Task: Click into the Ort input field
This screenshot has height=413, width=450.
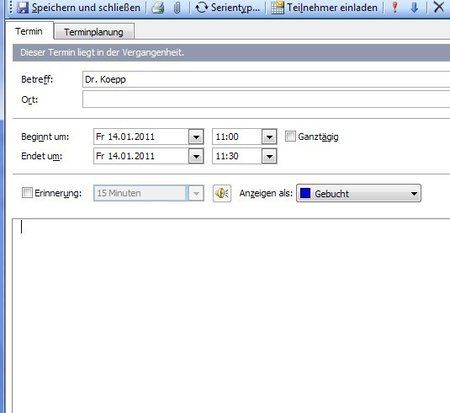Action: click(x=266, y=99)
